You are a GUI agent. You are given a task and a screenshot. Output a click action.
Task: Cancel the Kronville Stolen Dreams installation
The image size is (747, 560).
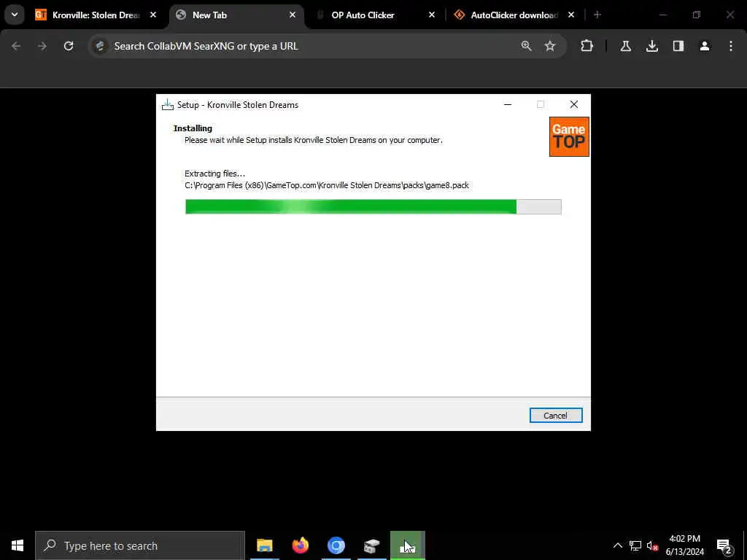pyautogui.click(x=555, y=415)
